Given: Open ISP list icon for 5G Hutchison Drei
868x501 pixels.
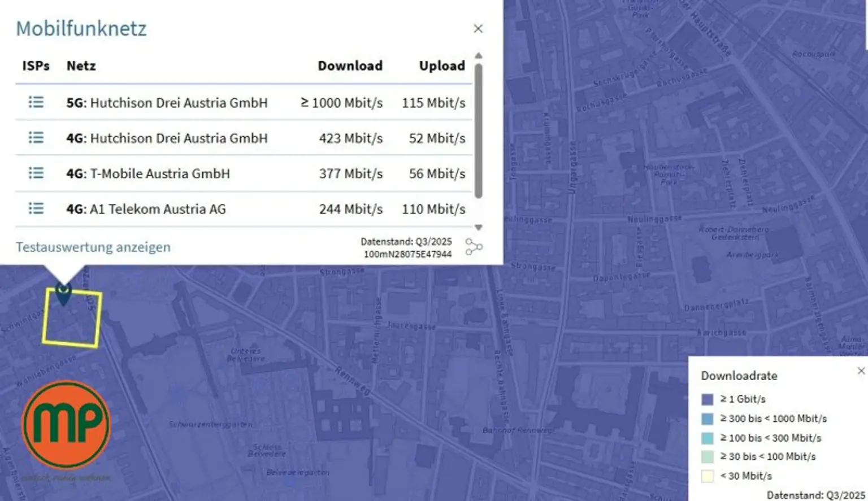Looking at the screenshot, I should click(36, 102).
